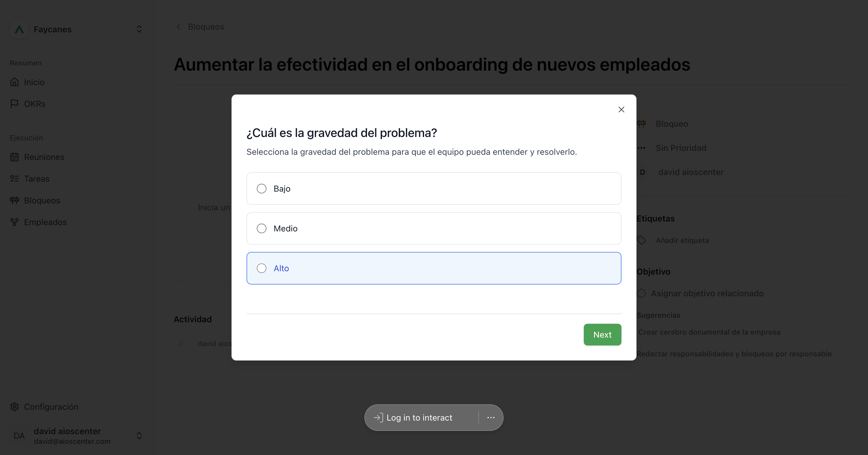Viewport: 868px width, 455px height.
Task: Click the green Next button
Action: pos(602,335)
